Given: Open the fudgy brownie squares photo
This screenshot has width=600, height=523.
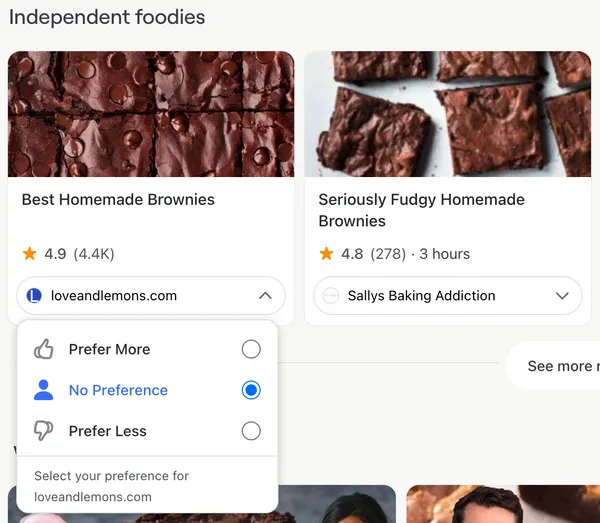Looking at the screenshot, I should point(448,114).
